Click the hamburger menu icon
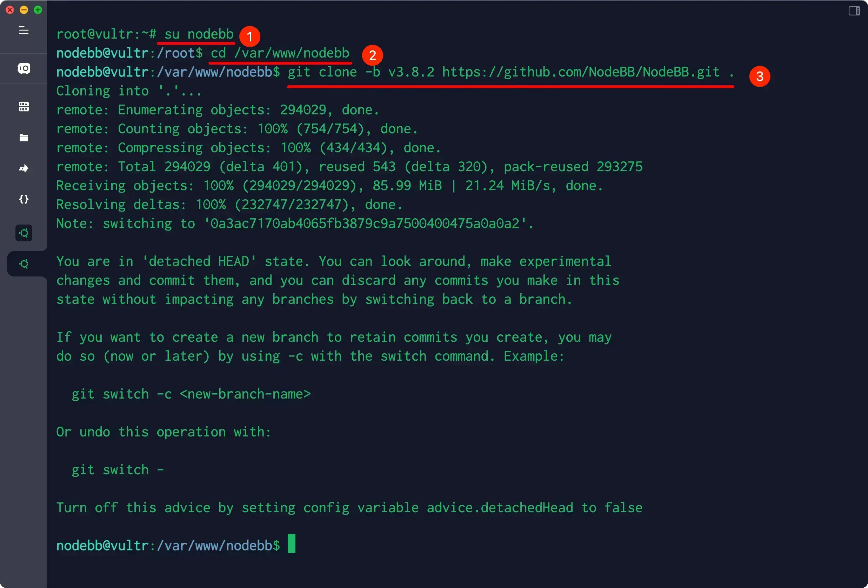Screen dimensions: 868x588 (x=24, y=30)
